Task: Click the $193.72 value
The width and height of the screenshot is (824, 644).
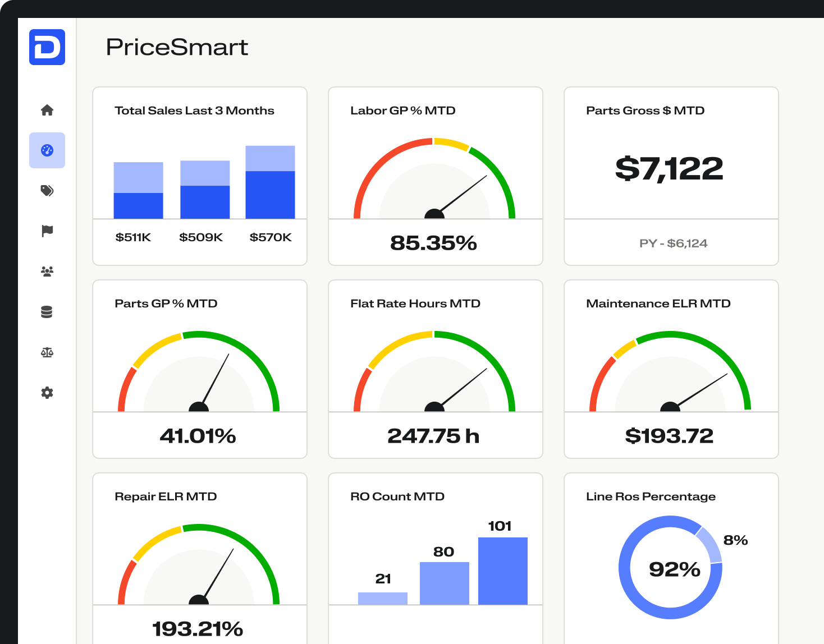Action: click(x=669, y=436)
